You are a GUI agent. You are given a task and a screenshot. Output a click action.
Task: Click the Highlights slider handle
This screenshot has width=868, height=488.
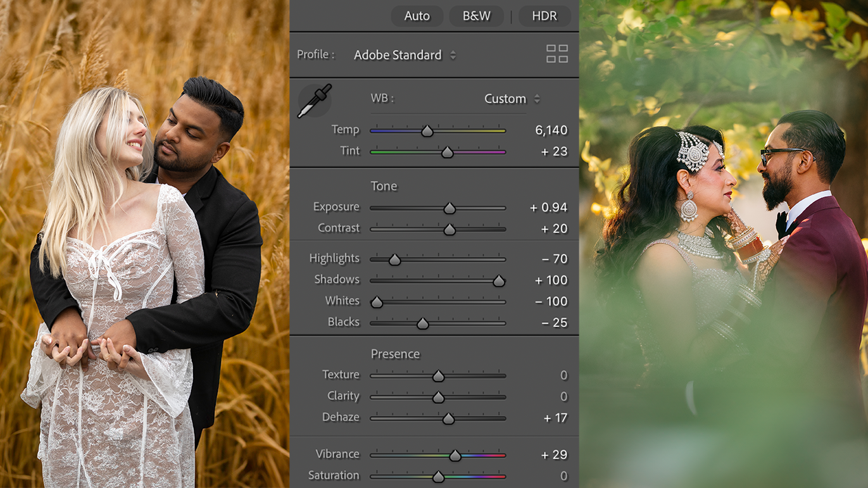pyautogui.click(x=394, y=260)
